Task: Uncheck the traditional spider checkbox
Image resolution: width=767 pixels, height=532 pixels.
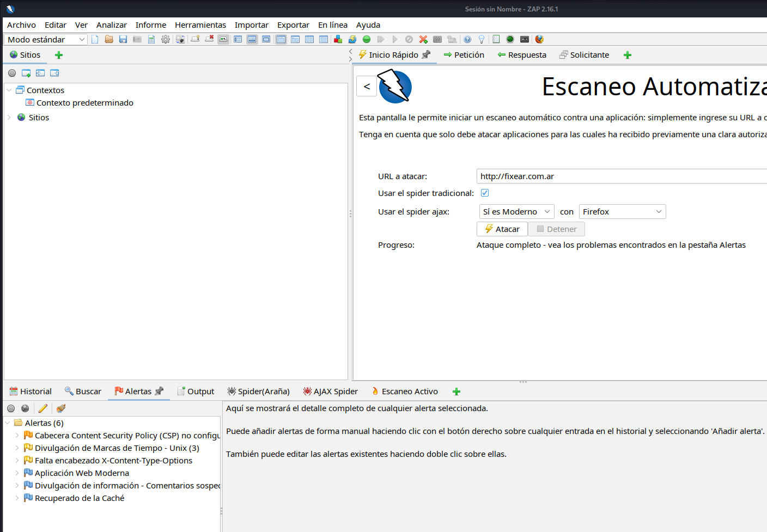Action: 485,193
